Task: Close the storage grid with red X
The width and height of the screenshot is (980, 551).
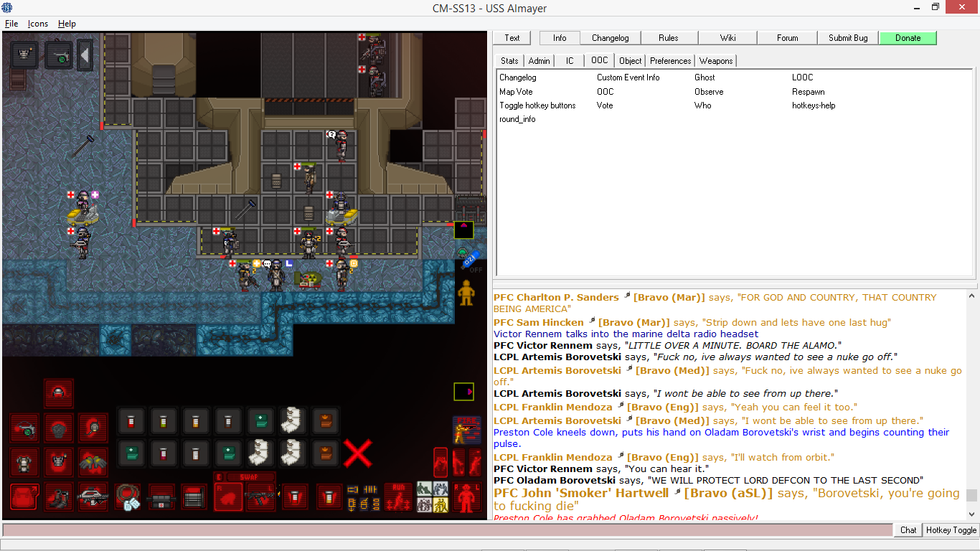Action: coord(358,453)
